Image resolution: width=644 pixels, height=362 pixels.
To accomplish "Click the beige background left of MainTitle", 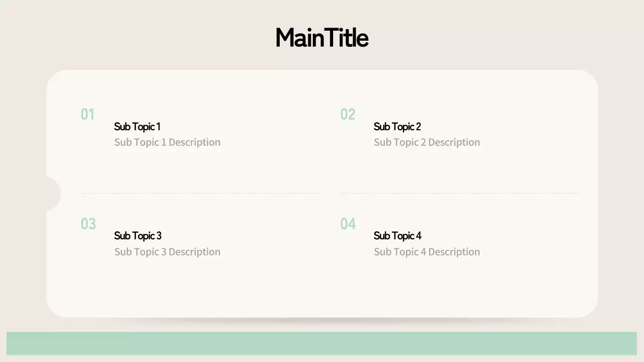I will point(151,38).
